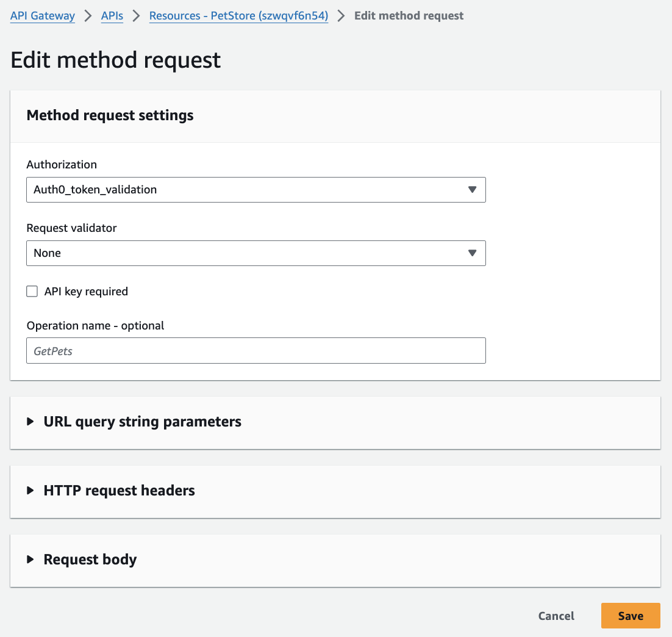Open the Request validator dropdown
672x637 pixels.
[x=256, y=253]
